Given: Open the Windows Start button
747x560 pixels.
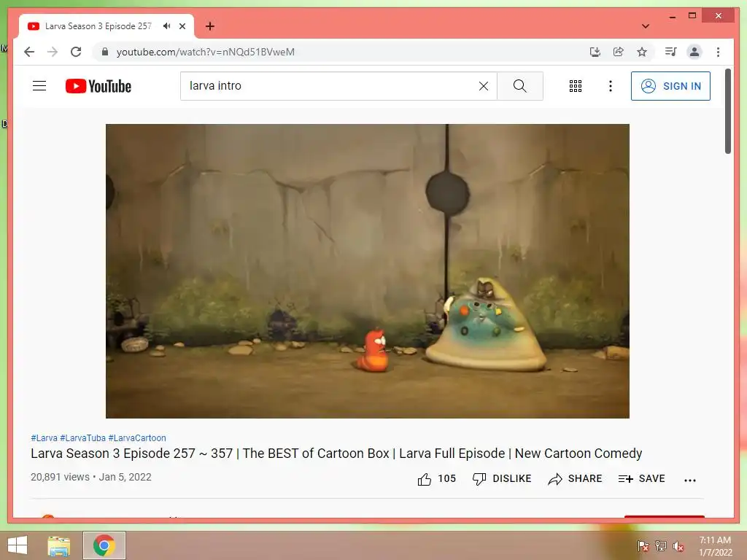Looking at the screenshot, I should (x=18, y=545).
